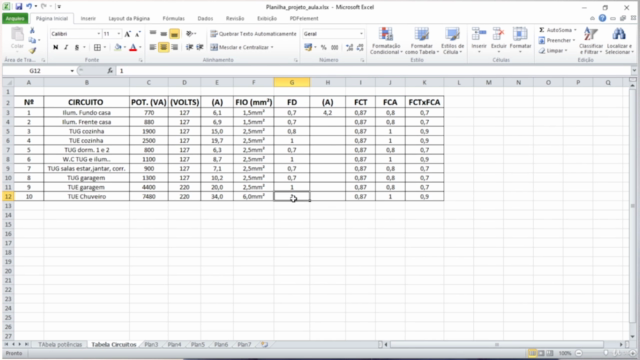Open the Geral number format dropdown
Screen dimensions: 640x360
(361, 34)
